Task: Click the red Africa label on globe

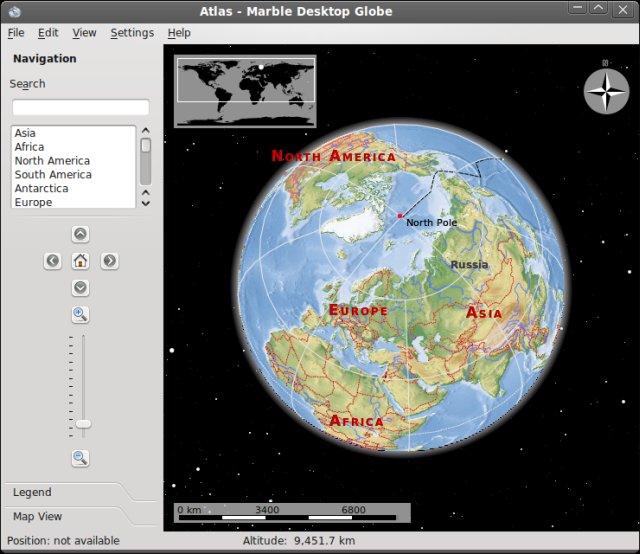Action: pos(356,421)
